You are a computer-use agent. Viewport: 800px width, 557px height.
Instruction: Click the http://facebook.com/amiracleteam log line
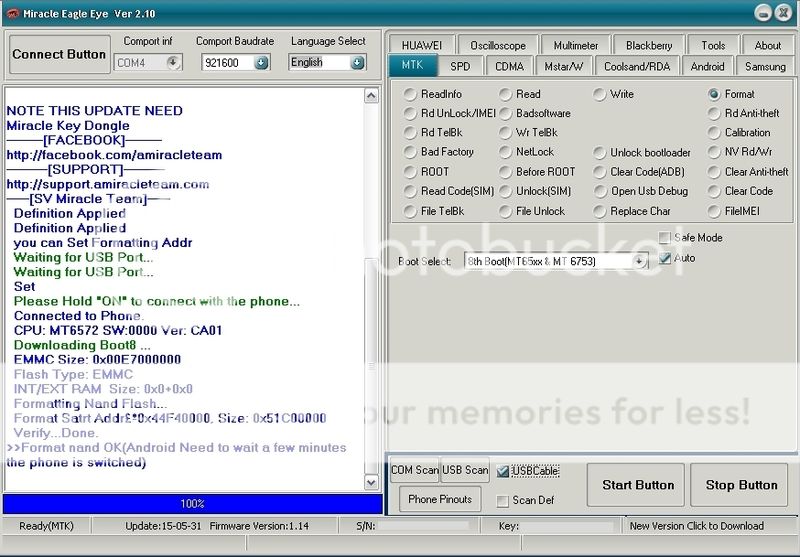[114, 155]
